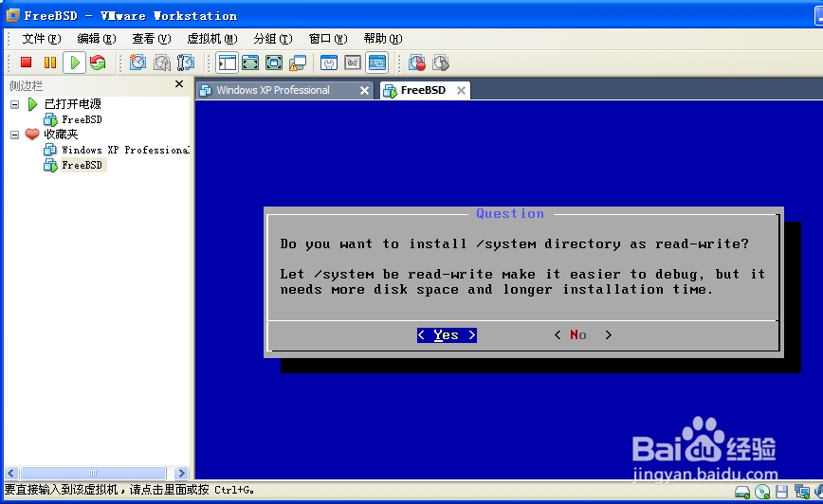Click the Record clock icon with red dot
The image size is (823, 504).
click(417, 63)
